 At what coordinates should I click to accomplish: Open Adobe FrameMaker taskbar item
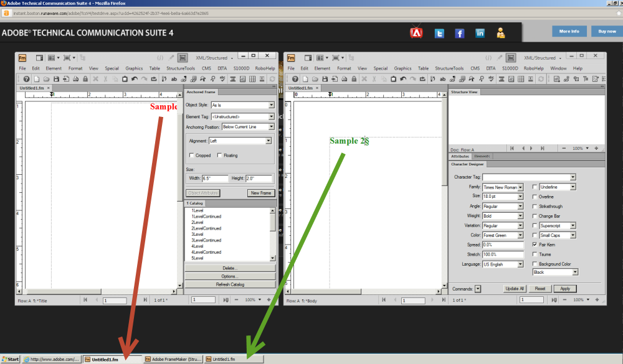[x=173, y=359]
